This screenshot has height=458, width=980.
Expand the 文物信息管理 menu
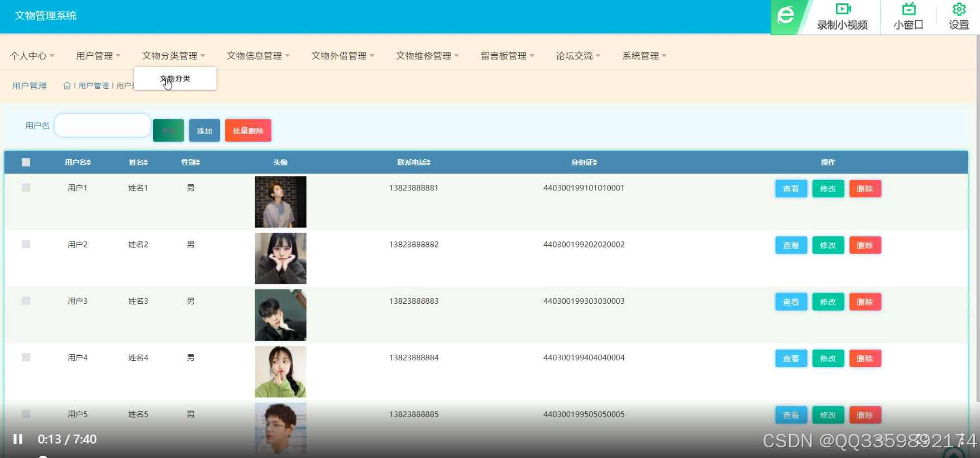pos(258,56)
